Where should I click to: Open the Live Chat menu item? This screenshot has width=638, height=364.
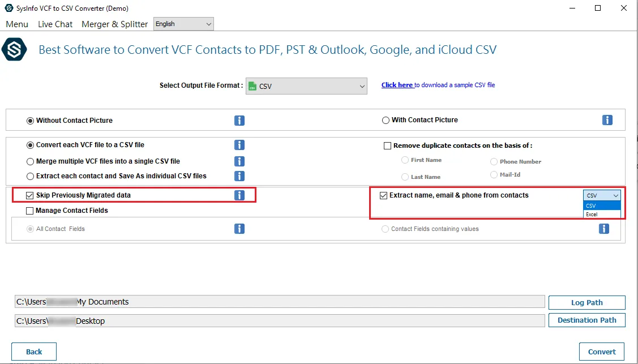[x=55, y=24]
